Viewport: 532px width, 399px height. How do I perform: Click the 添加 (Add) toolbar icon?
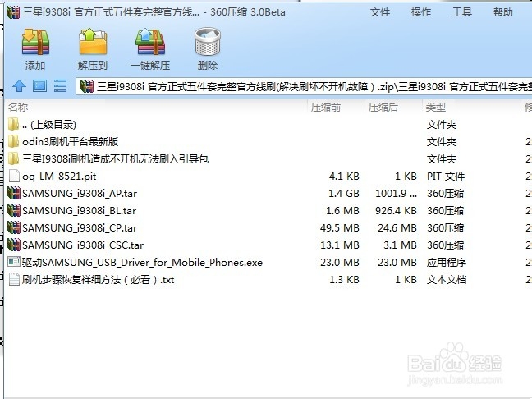35,42
